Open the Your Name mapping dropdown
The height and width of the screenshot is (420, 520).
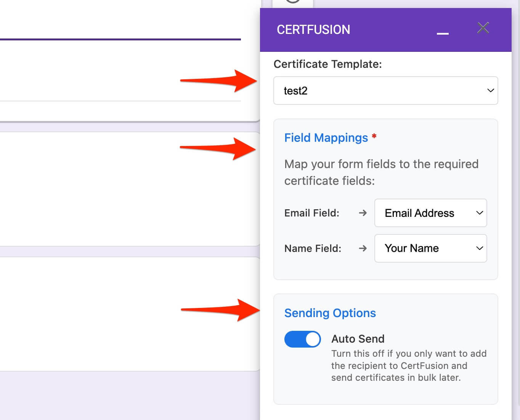click(430, 248)
